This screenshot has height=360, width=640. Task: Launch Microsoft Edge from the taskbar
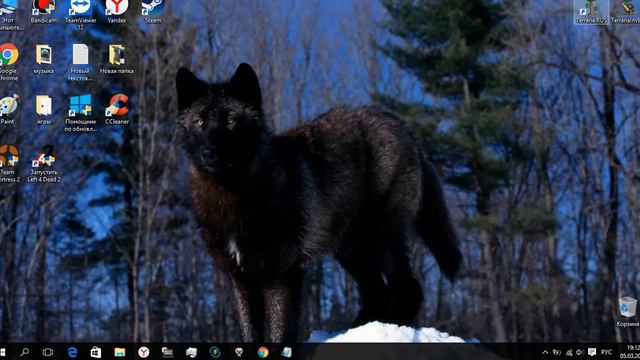[x=72, y=352]
